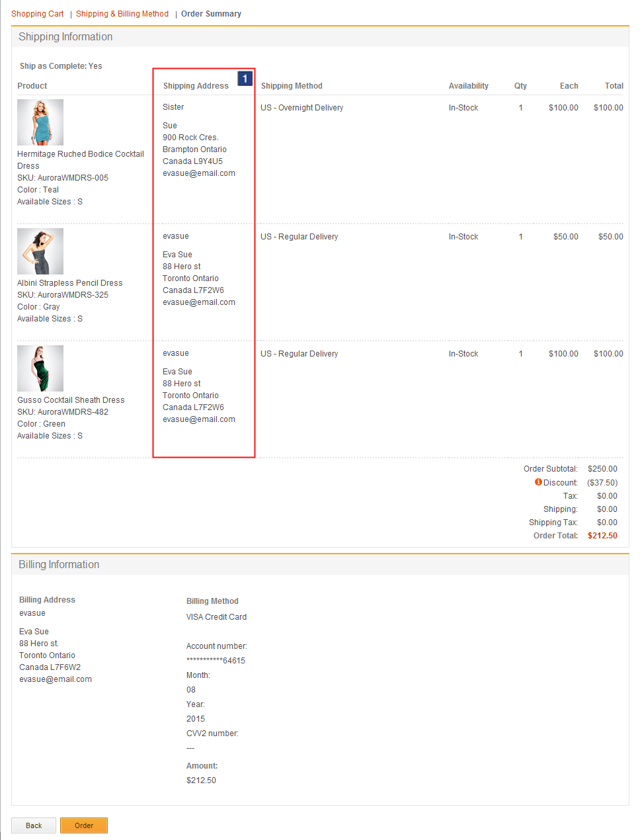Open the Shopping Cart breadcrumb link
The image size is (640, 840).
click(x=37, y=13)
